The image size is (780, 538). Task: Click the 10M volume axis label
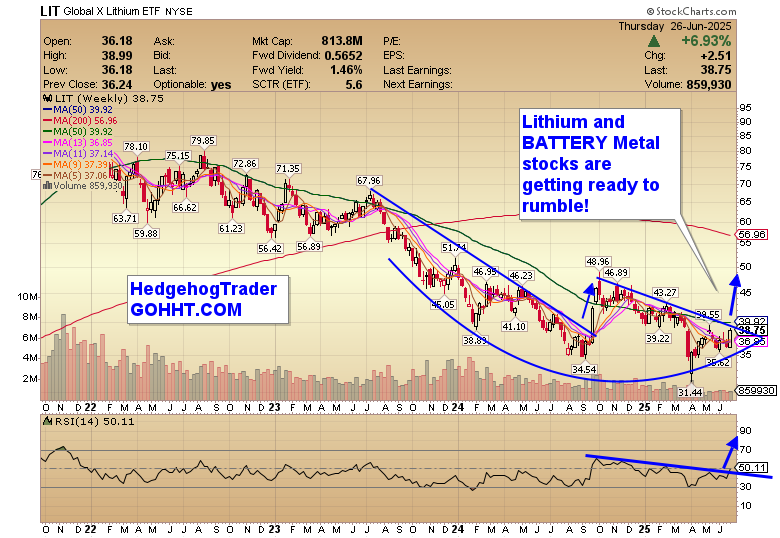tap(27, 296)
